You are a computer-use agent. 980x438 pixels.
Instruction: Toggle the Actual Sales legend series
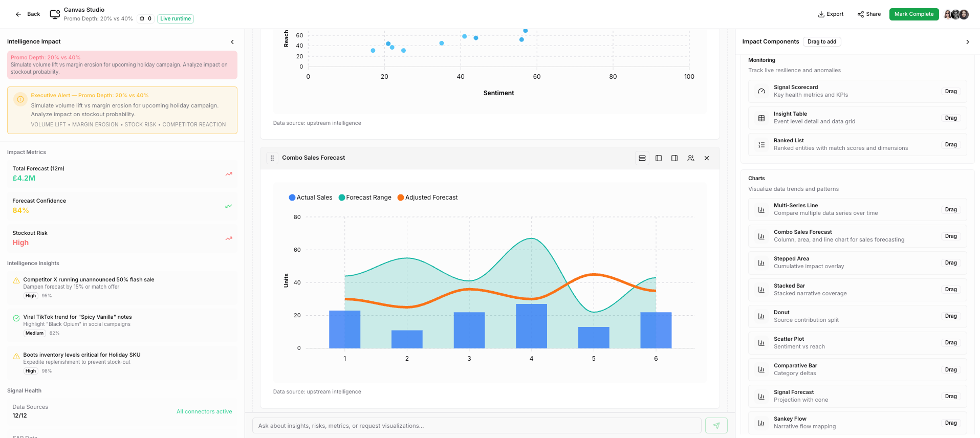pos(310,198)
